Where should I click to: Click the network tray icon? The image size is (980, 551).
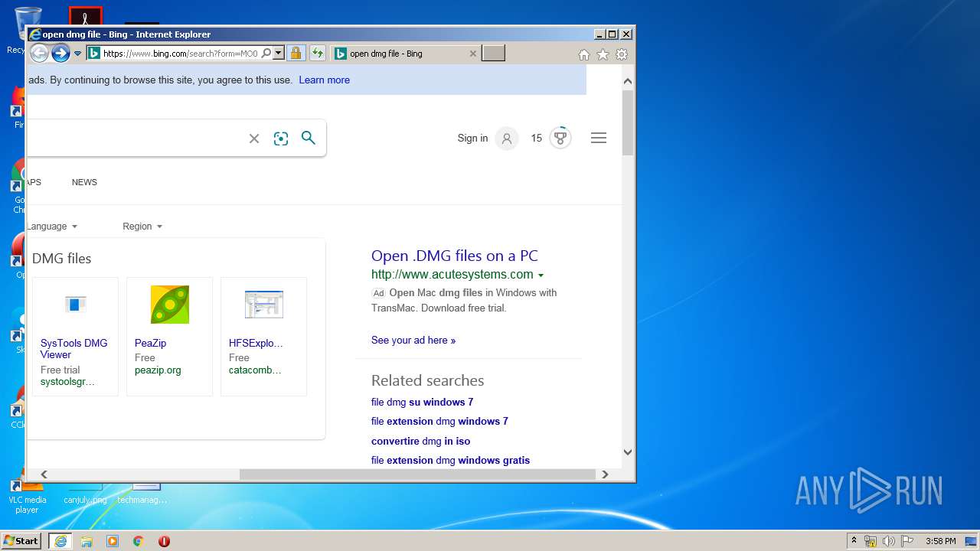pyautogui.click(x=871, y=541)
